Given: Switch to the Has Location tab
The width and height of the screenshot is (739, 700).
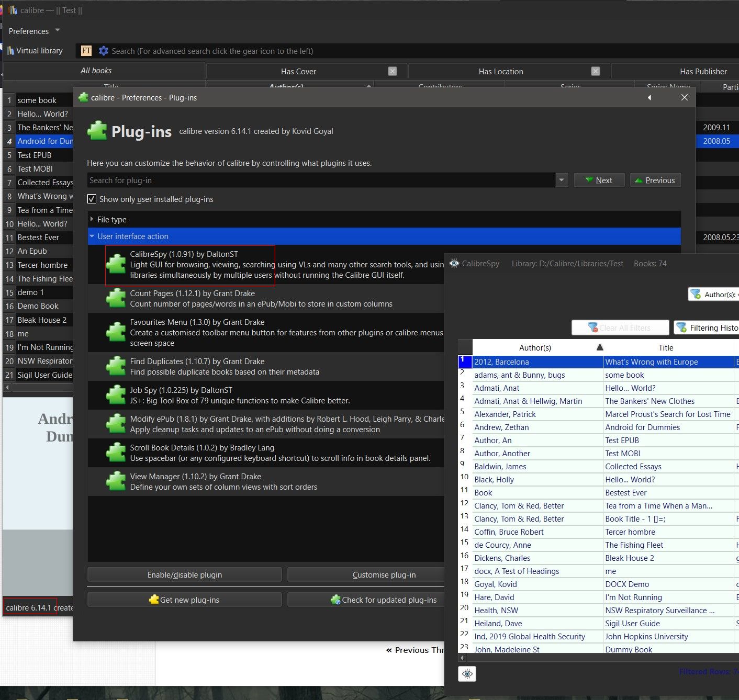Looking at the screenshot, I should point(500,72).
